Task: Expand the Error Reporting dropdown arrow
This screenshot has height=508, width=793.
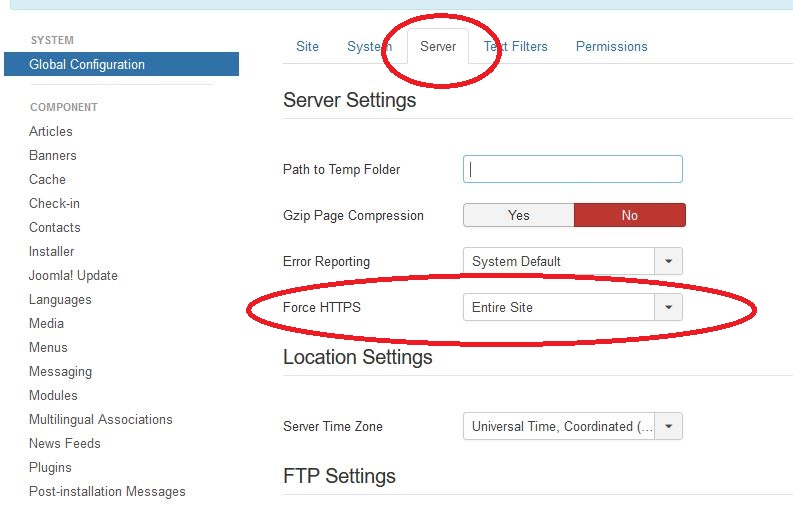Action: [668, 261]
